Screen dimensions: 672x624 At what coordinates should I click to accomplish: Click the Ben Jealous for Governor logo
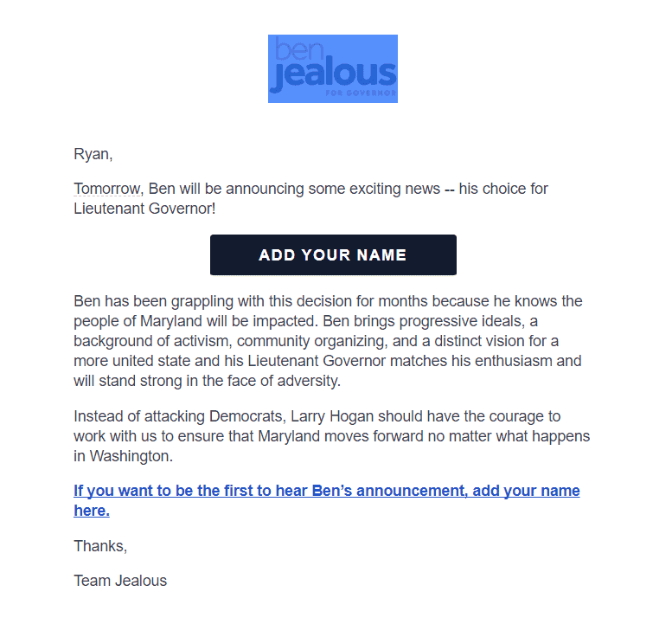pyautogui.click(x=333, y=68)
